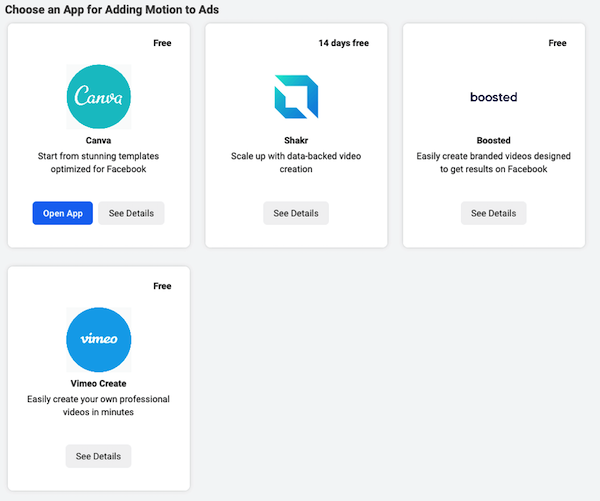Image resolution: width=600 pixels, height=501 pixels.
Task: Click the Vimeo logo icon
Action: pos(99,339)
